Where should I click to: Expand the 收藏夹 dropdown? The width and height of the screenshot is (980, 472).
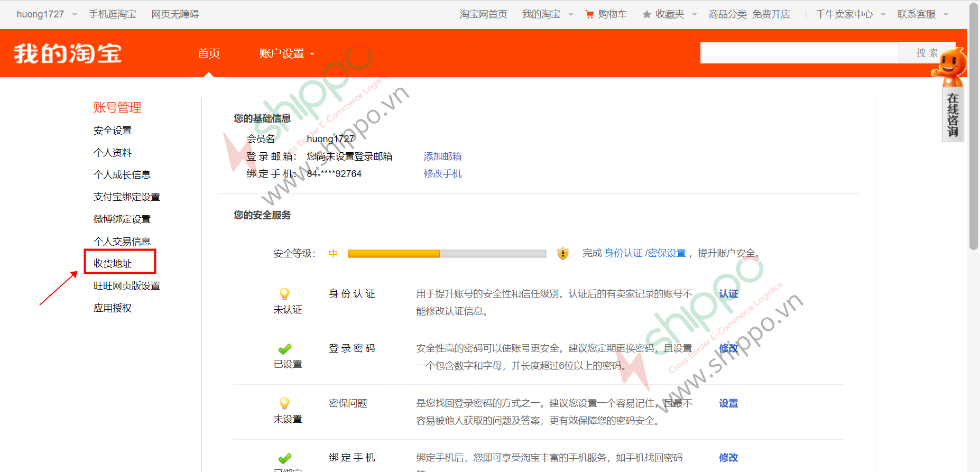point(695,14)
